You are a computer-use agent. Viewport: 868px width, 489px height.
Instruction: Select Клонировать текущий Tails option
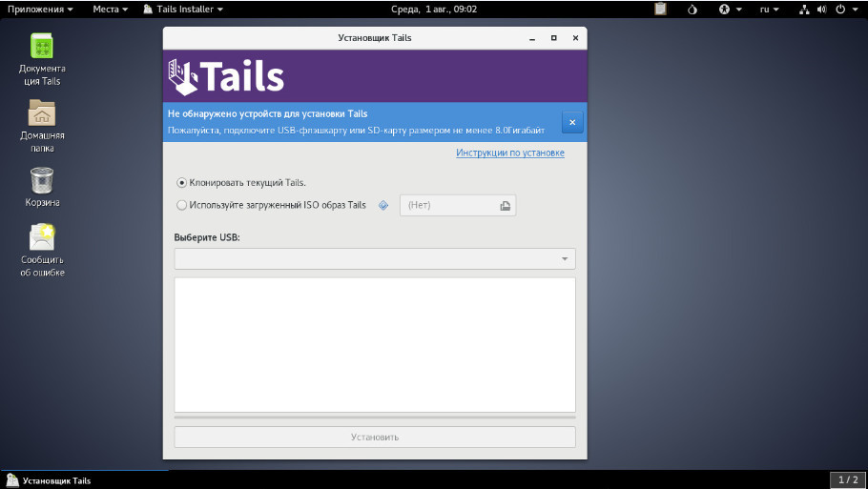(241, 183)
